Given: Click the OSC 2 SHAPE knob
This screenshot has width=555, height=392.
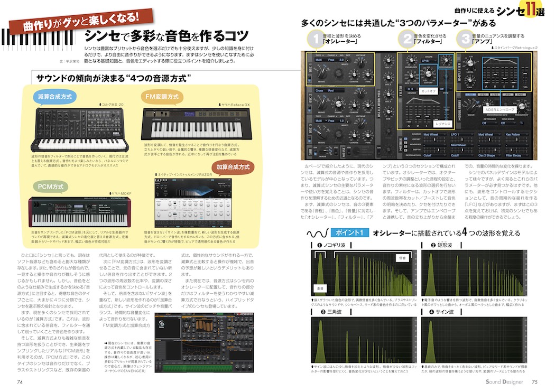Looking at the screenshot, I should coord(339,104).
